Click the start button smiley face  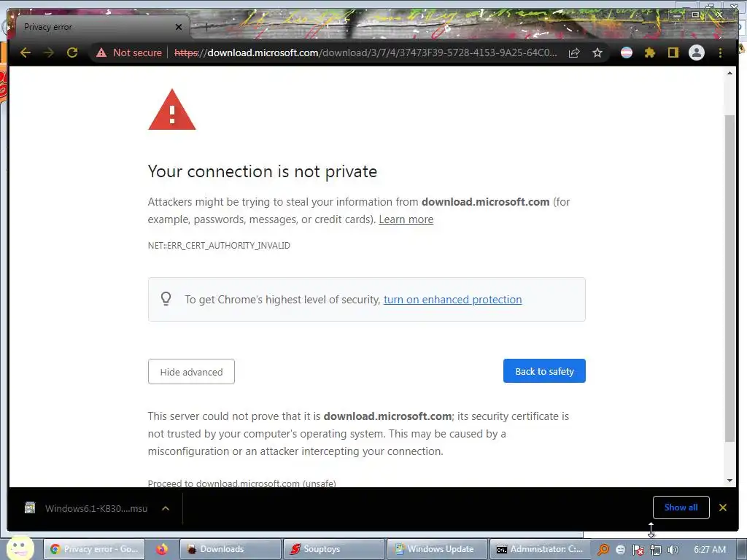coord(20,548)
